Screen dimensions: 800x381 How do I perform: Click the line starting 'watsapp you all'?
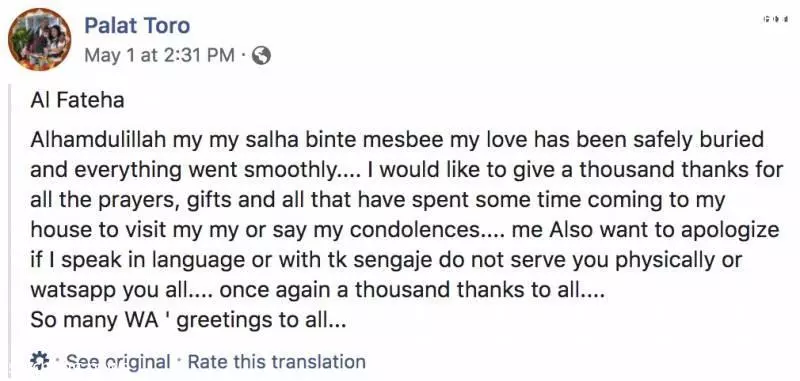[x=318, y=290]
